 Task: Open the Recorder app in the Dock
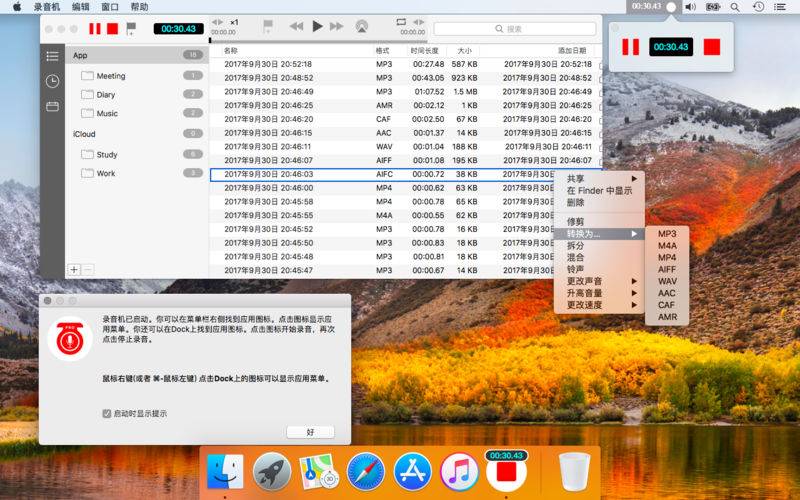pos(506,468)
